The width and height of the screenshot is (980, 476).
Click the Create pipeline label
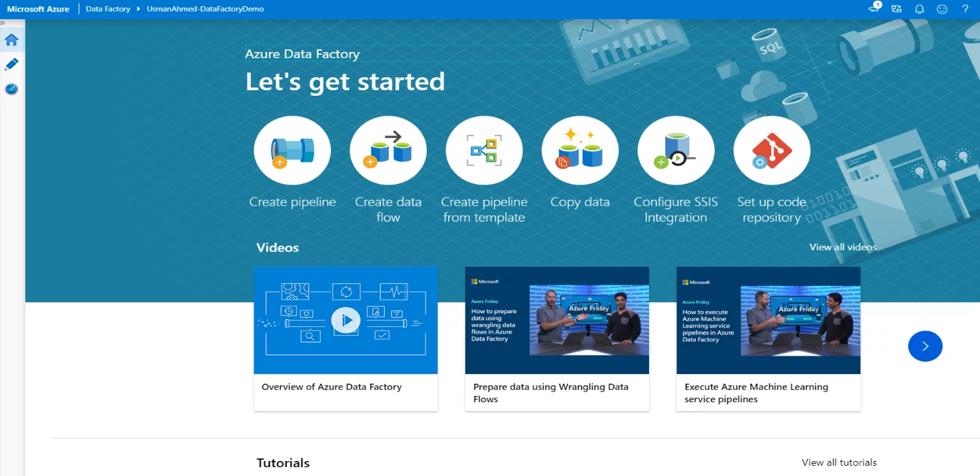tap(293, 202)
